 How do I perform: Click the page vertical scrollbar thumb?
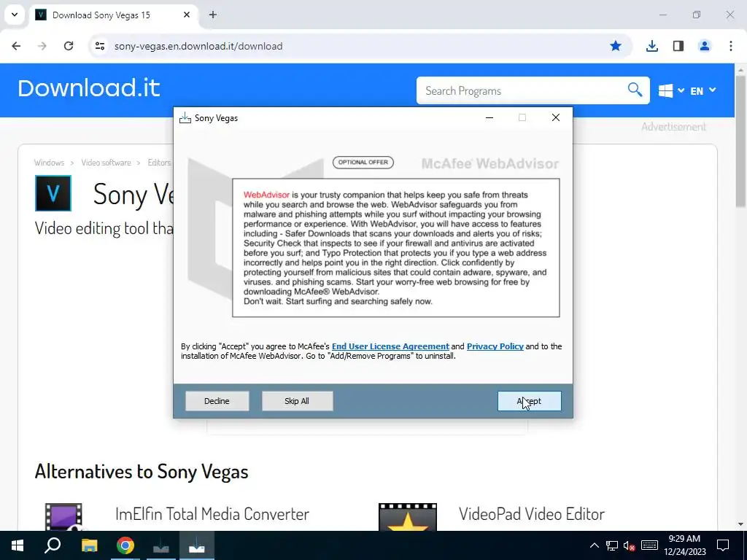click(740, 141)
